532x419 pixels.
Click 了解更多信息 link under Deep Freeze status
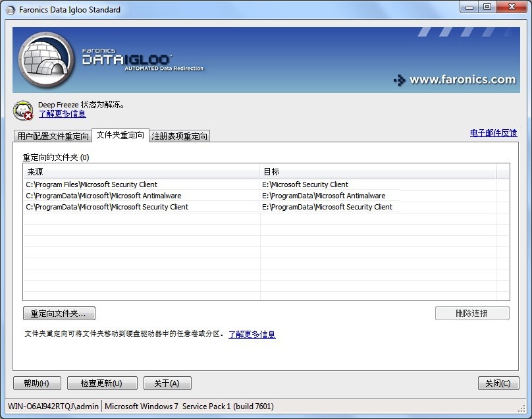click(62, 114)
